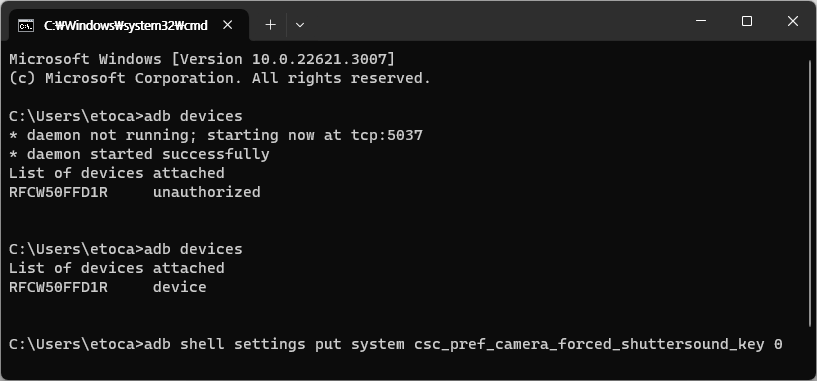Screen dimensions: 817x381
Task: Click the 'device' status in second list
Action: pyautogui.click(x=180, y=287)
